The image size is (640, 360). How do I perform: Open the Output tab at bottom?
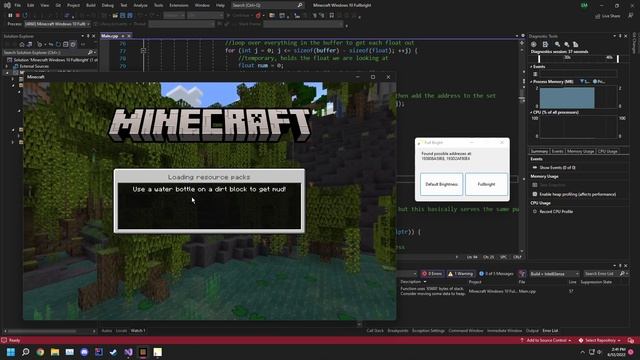pos(532,331)
